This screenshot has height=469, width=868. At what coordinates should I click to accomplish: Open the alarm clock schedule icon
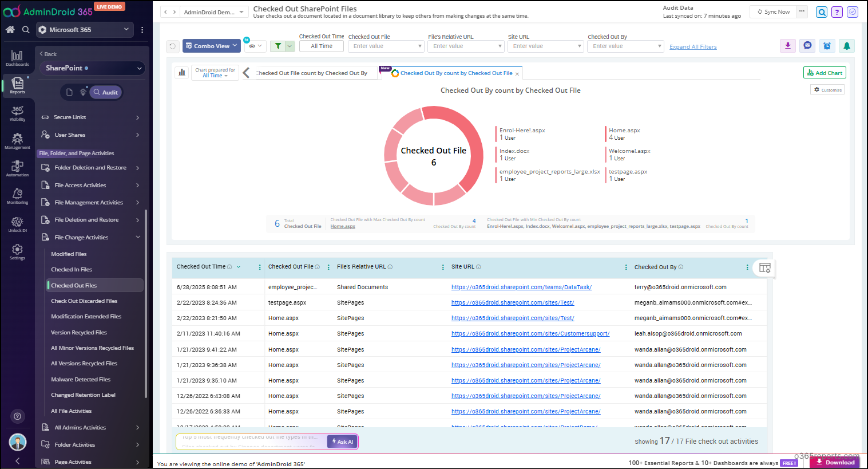[827, 46]
